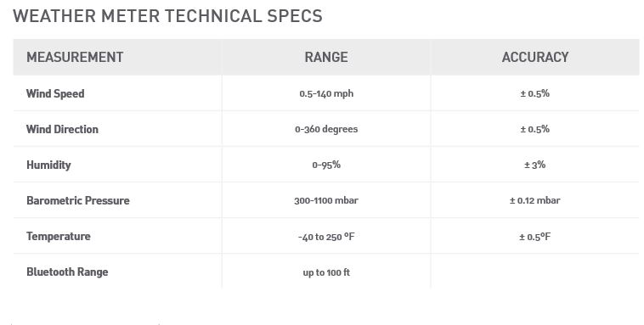Click the ± 3% accuracy value
Viewport: 644px width, 325px height.
click(534, 165)
